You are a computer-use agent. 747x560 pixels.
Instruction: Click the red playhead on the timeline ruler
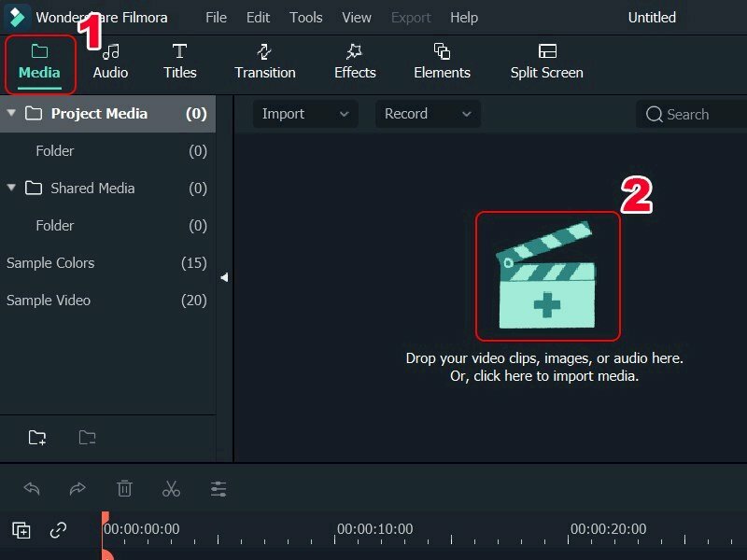[x=106, y=523]
